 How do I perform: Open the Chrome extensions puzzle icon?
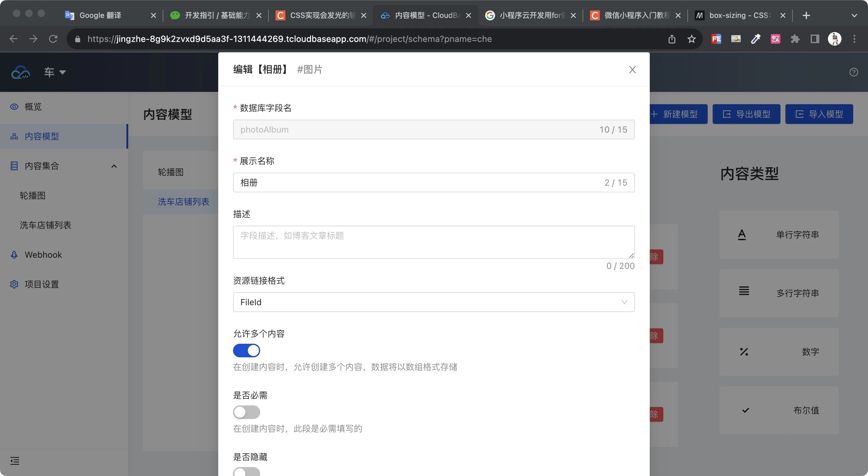(795, 39)
